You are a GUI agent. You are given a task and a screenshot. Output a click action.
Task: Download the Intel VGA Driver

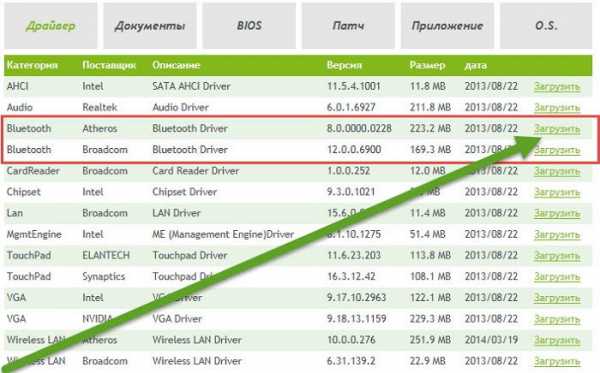pos(557,298)
